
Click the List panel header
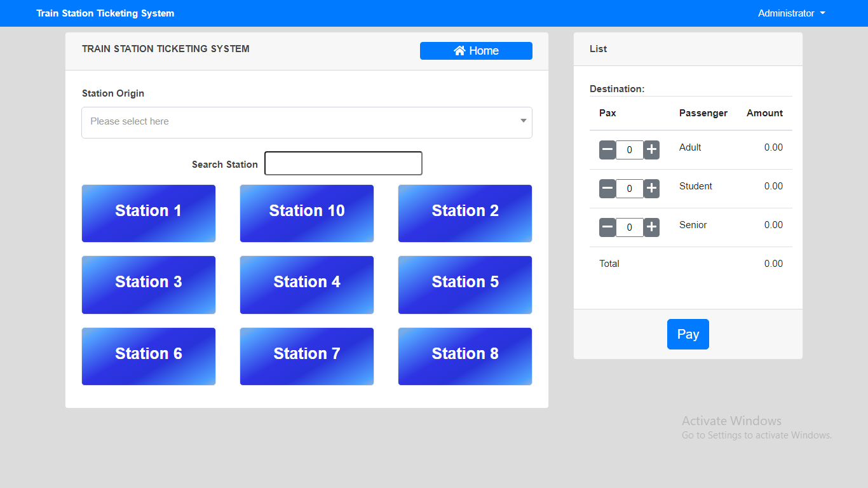(598, 49)
